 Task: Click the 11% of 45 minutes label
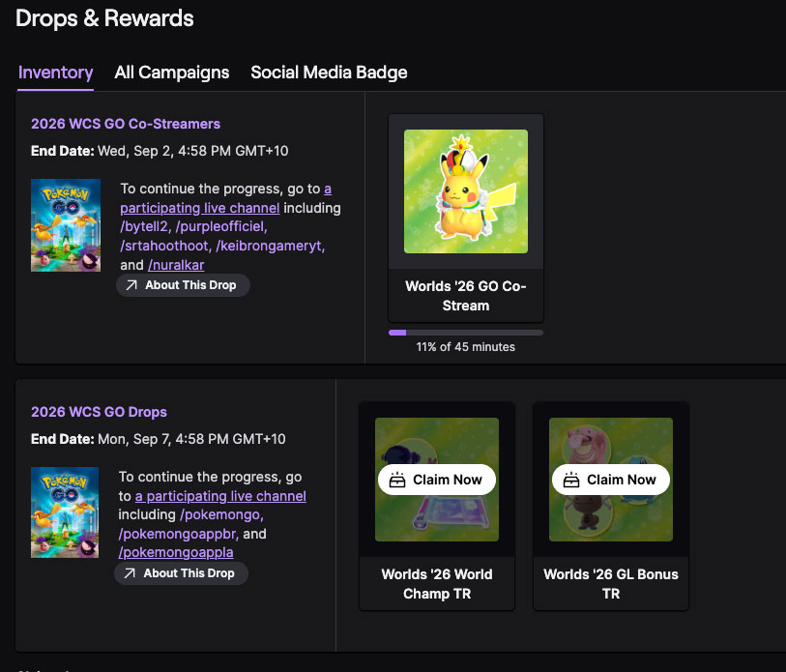(x=466, y=347)
